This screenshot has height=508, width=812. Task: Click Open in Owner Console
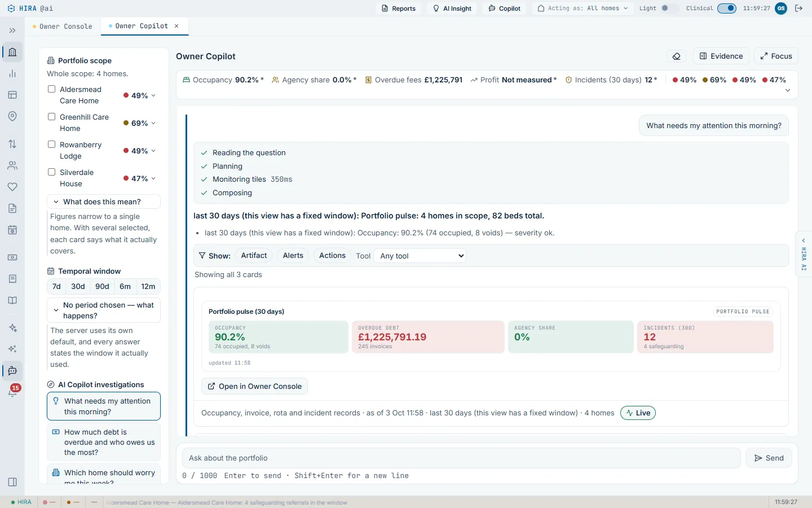tap(254, 387)
